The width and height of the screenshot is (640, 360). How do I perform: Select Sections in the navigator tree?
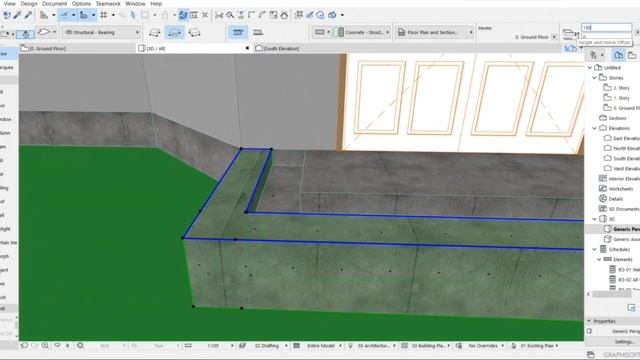click(x=617, y=118)
